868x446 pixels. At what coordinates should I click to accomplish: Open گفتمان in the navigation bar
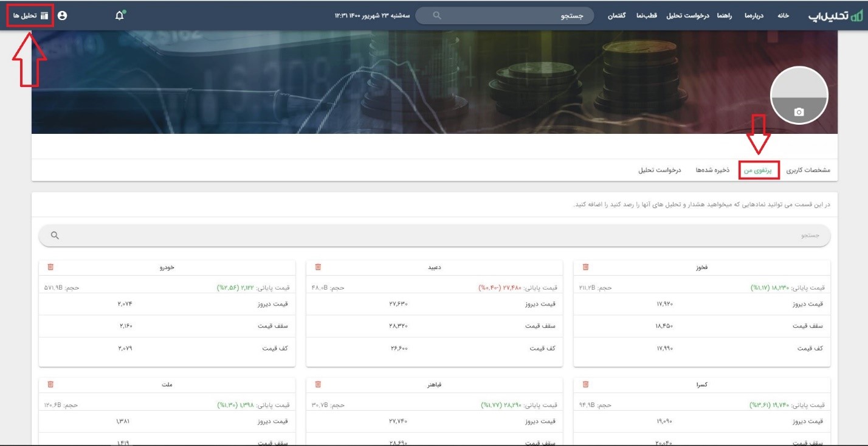point(618,16)
